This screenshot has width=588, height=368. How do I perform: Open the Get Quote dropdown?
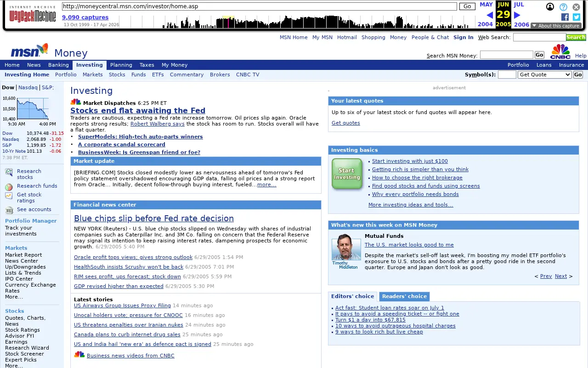(x=544, y=75)
